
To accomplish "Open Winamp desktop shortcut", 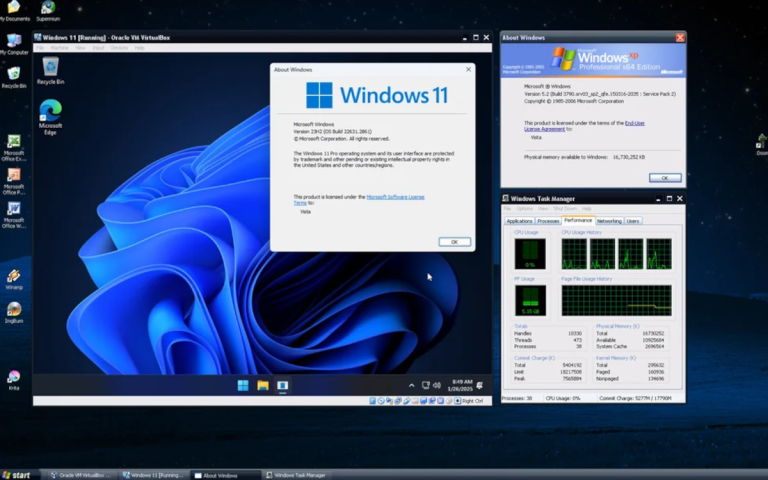I will coord(14,279).
